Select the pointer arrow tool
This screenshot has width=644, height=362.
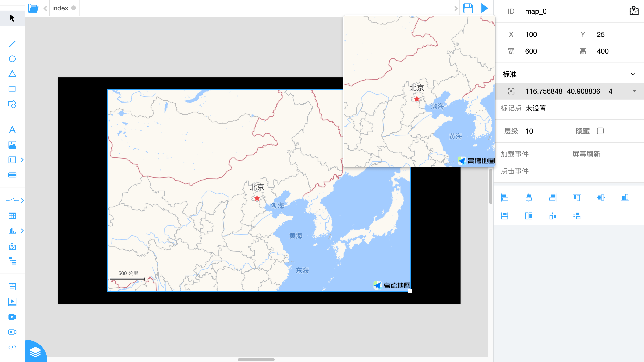tap(12, 18)
